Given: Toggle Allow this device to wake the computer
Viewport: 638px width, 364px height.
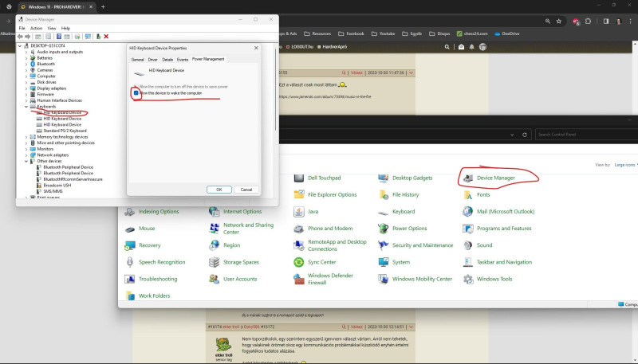Looking at the screenshot, I should tap(136, 93).
